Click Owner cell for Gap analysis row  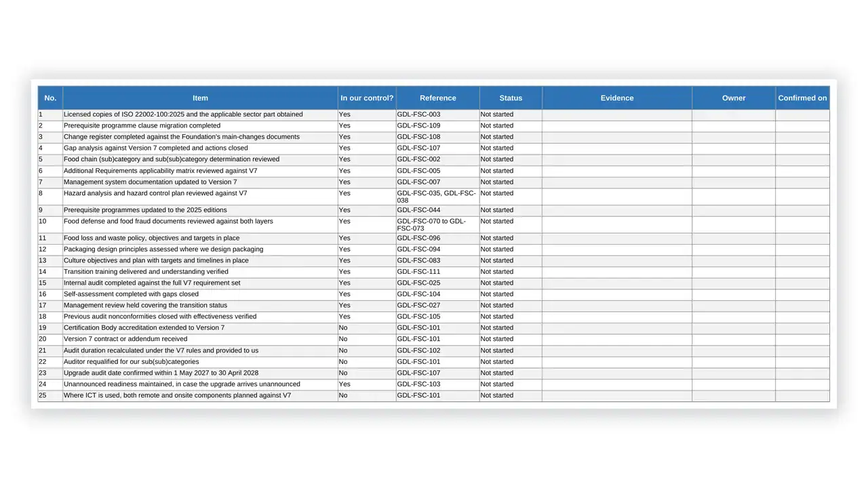pyautogui.click(x=734, y=148)
